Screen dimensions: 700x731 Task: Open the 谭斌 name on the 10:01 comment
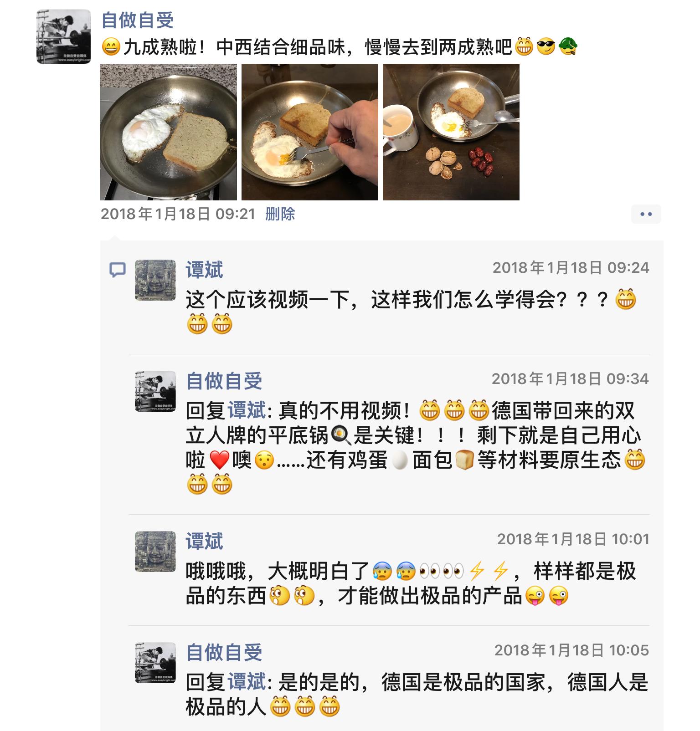click(x=204, y=542)
